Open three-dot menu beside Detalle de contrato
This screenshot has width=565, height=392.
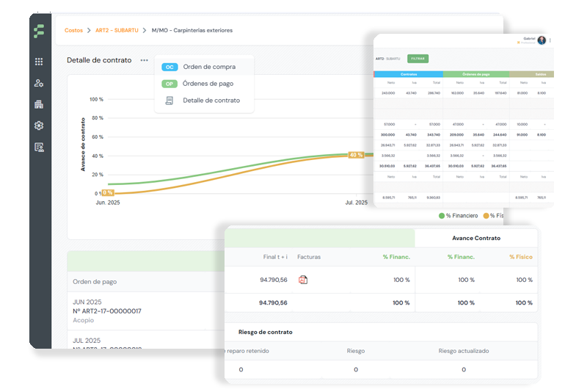point(144,60)
